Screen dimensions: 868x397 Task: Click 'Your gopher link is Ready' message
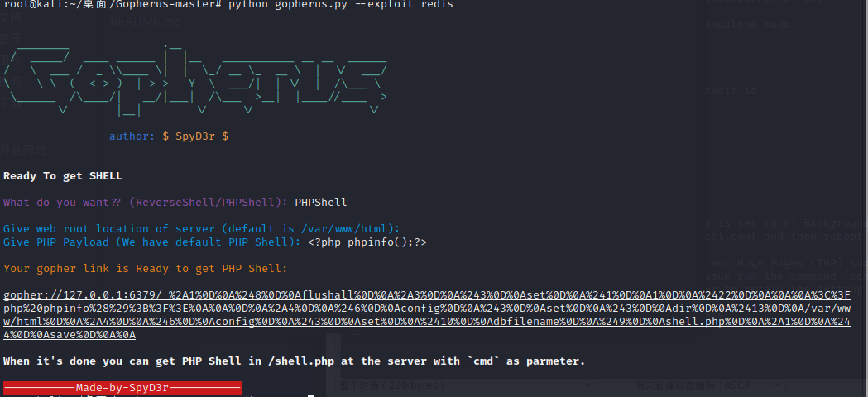[x=146, y=269]
